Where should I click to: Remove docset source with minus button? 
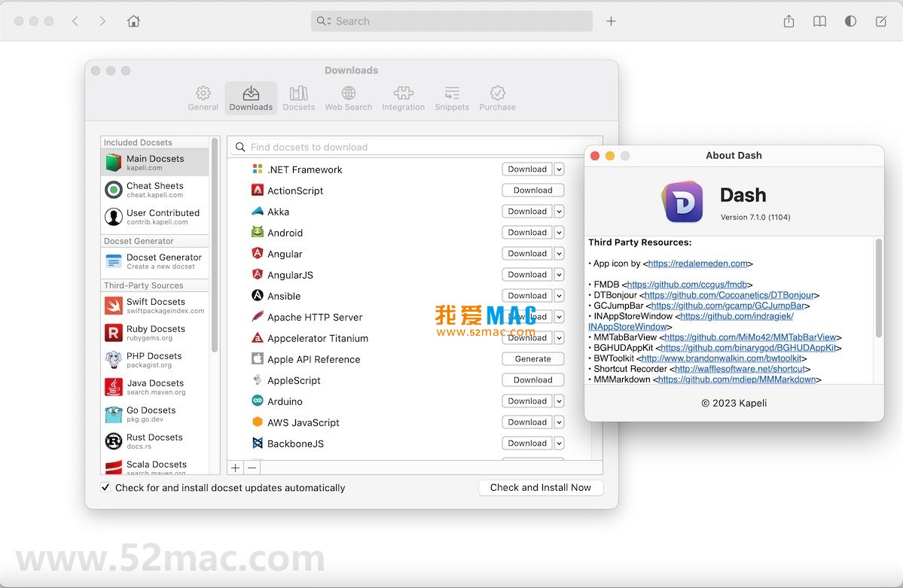[252, 468]
